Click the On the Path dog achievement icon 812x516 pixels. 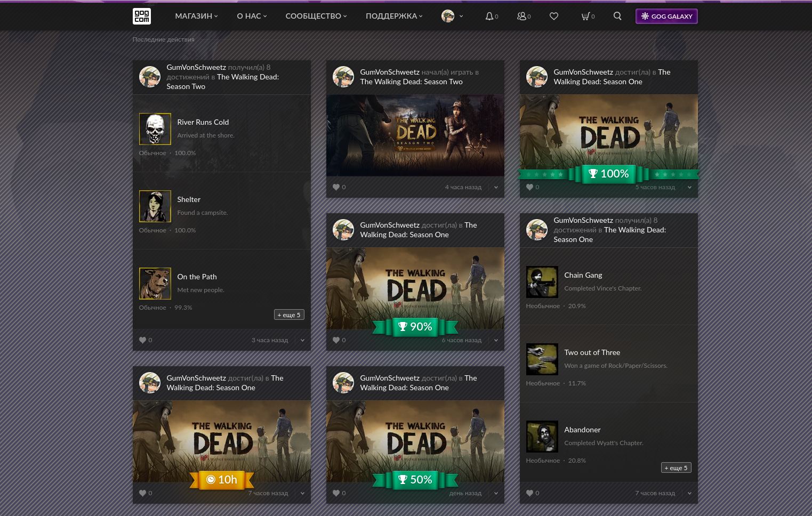pyautogui.click(x=155, y=284)
